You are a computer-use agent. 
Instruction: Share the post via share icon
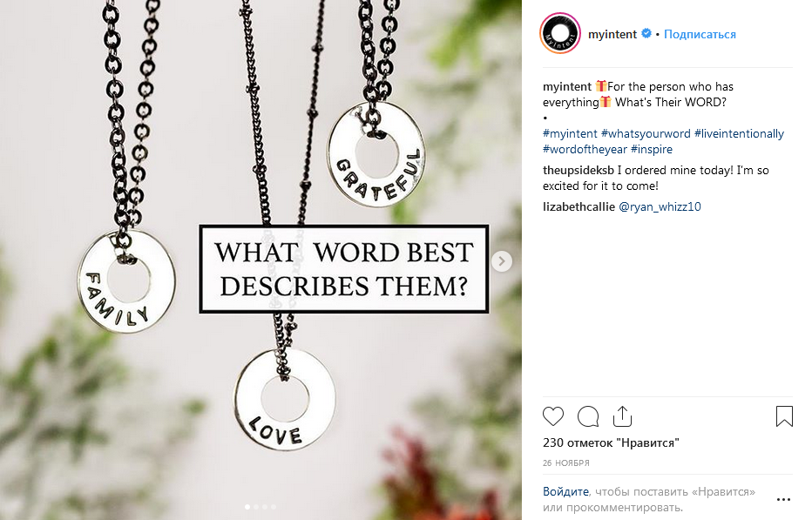[622, 416]
